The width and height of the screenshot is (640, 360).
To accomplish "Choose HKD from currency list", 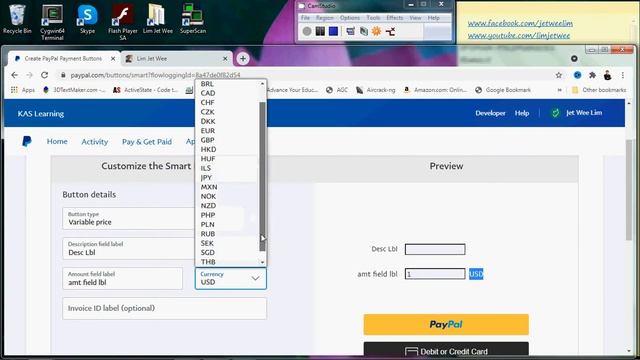I will pyautogui.click(x=208, y=149).
